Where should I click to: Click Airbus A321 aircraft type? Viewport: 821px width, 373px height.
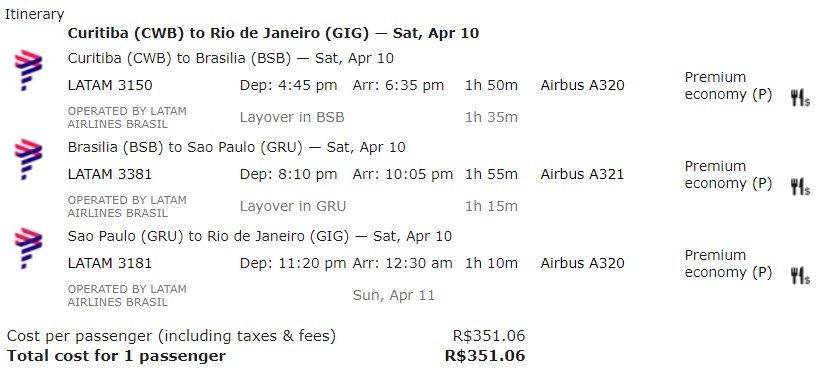[582, 174]
